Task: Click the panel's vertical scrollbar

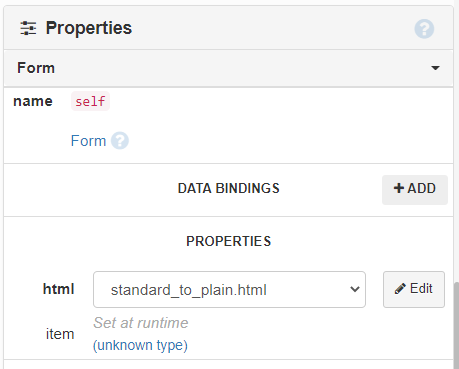Action: (456, 325)
